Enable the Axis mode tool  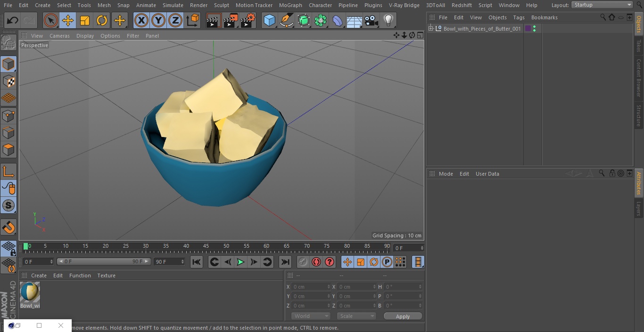click(x=8, y=171)
